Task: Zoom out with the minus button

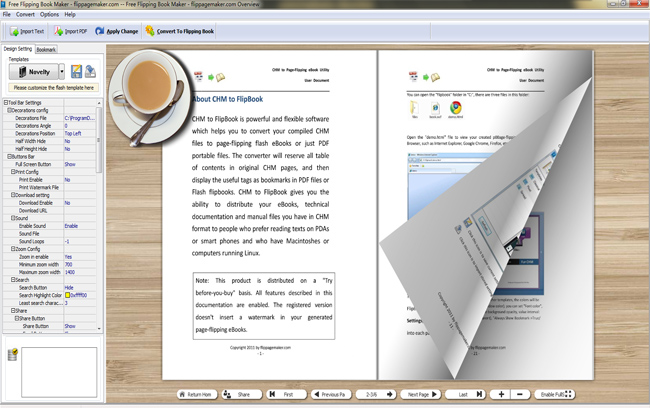Action: pos(520,394)
